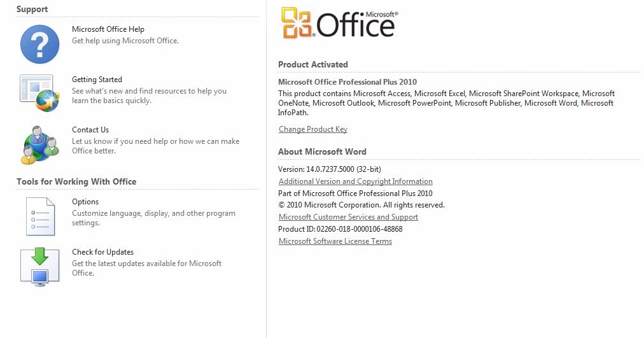Click the Contact Us title text
The height and width of the screenshot is (338, 644).
tap(90, 130)
